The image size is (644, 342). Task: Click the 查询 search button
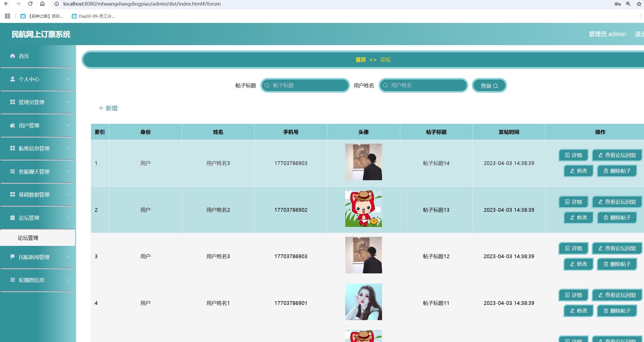(489, 86)
